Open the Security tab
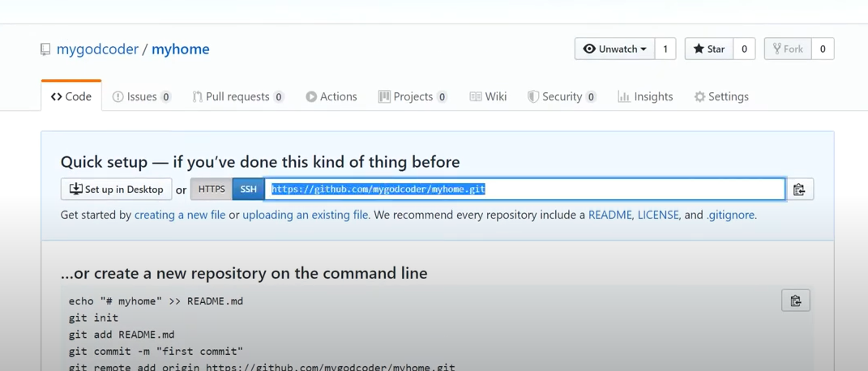Viewport: 868px width, 371px height. [562, 96]
